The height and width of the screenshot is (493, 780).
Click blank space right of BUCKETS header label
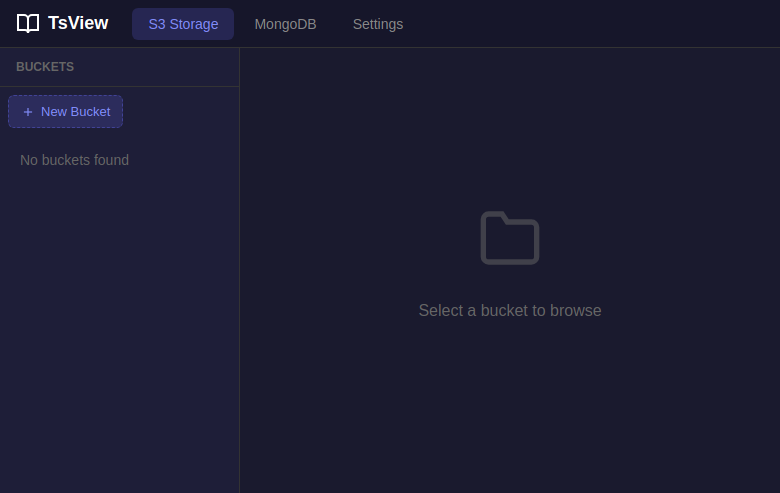tap(160, 67)
